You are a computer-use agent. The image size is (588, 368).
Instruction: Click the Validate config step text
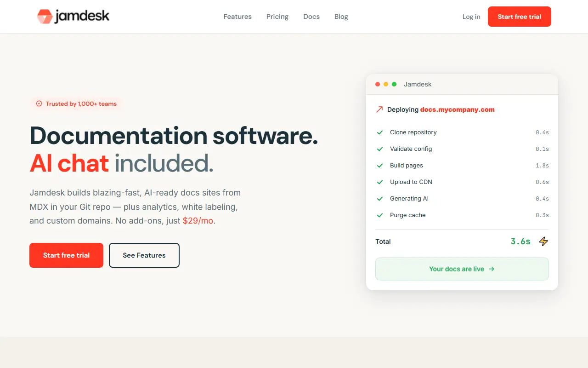tap(411, 149)
